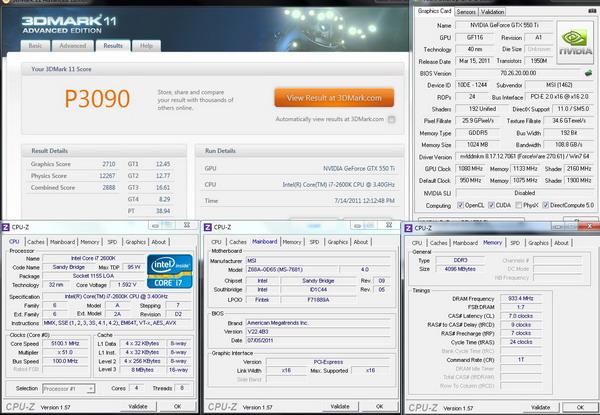600x415 pixels.
Task: Click the GPU Clock field 1080 MHz
Action: coord(470,169)
